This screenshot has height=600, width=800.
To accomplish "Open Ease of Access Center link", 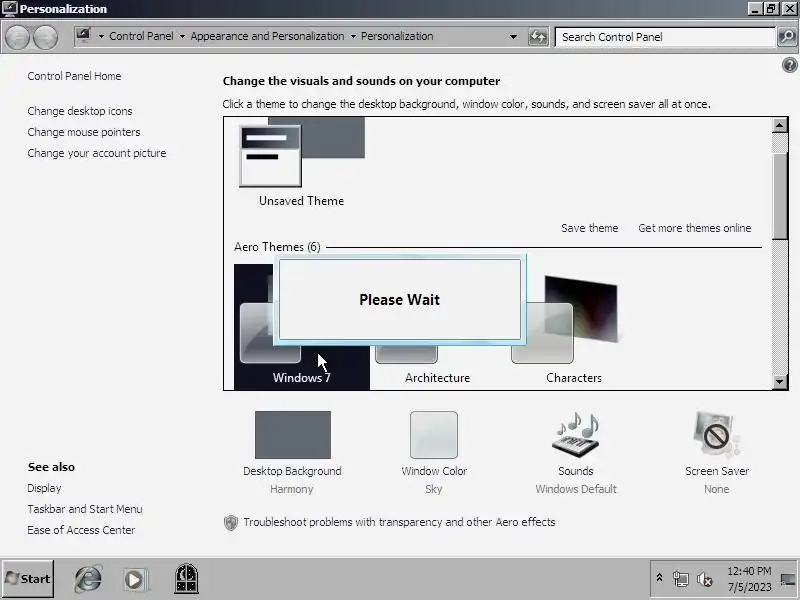I will (81, 530).
